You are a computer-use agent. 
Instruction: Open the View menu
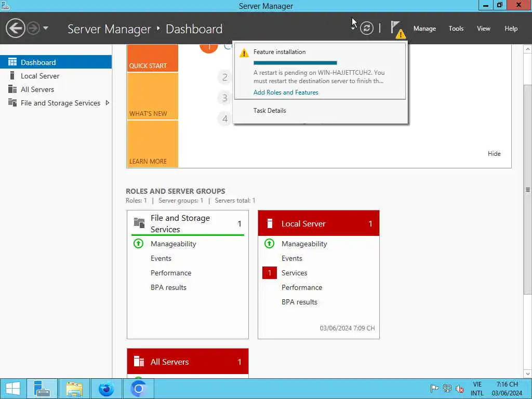pos(483,29)
